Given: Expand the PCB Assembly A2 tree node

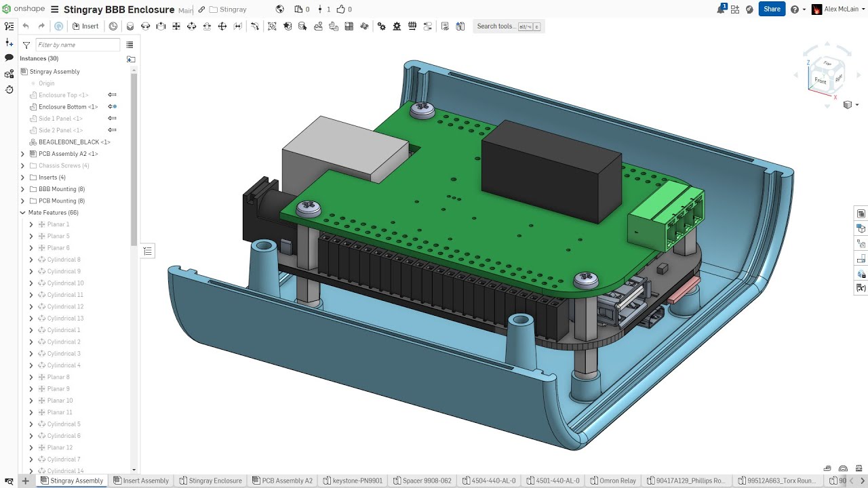Looking at the screenshot, I should 23,154.
